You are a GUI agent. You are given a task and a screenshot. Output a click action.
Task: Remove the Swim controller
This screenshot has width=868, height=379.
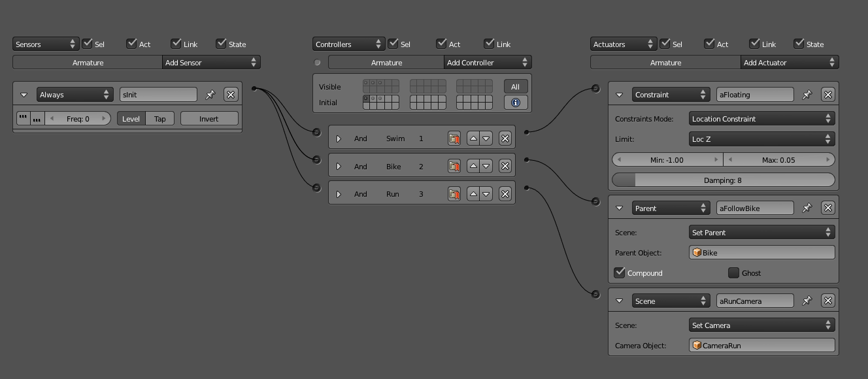pyautogui.click(x=505, y=139)
